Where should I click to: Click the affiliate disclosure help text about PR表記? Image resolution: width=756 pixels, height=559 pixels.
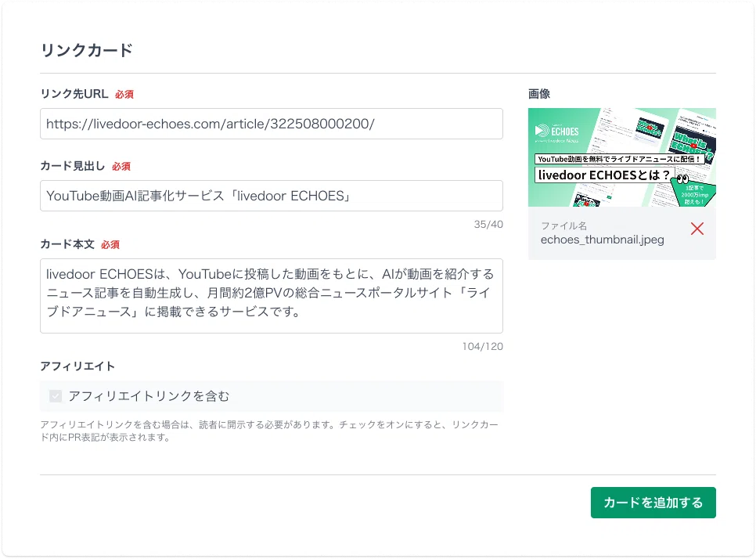coord(269,431)
